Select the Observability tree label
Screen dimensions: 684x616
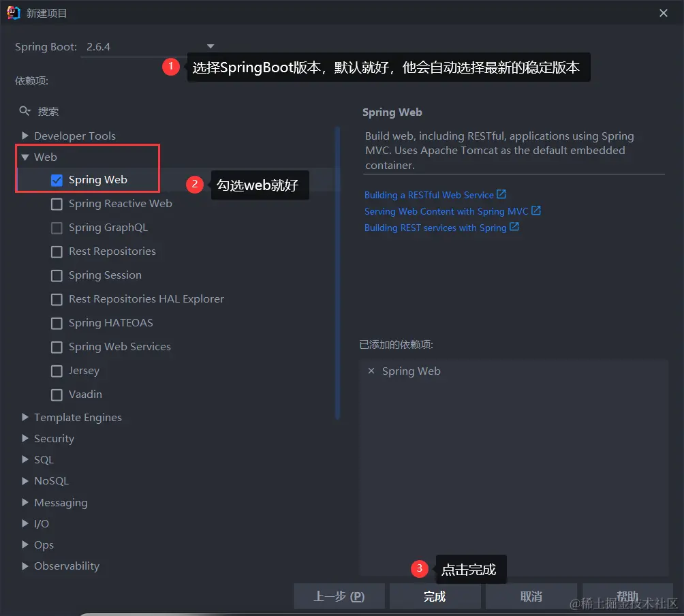click(x=67, y=566)
